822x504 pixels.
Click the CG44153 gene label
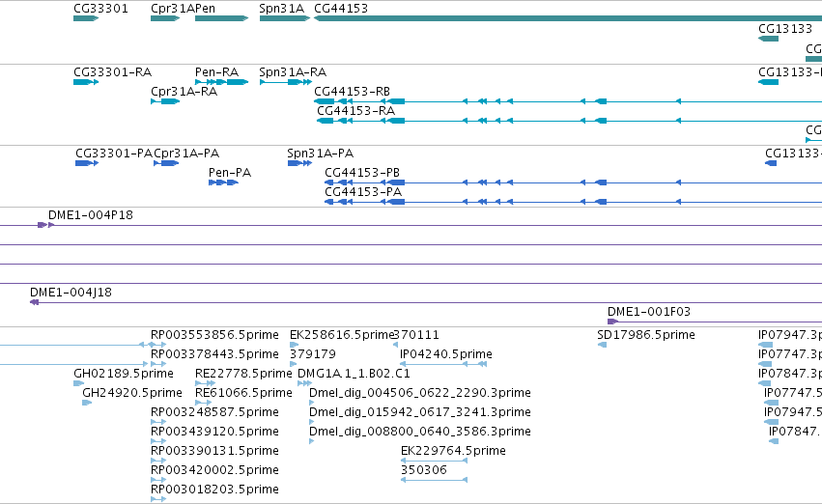click(341, 9)
